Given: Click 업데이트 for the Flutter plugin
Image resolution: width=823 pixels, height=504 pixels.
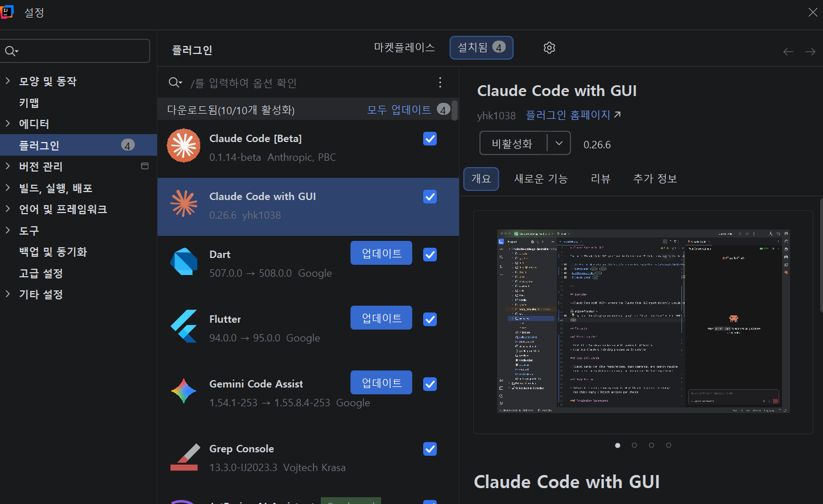Looking at the screenshot, I should click(x=381, y=318).
